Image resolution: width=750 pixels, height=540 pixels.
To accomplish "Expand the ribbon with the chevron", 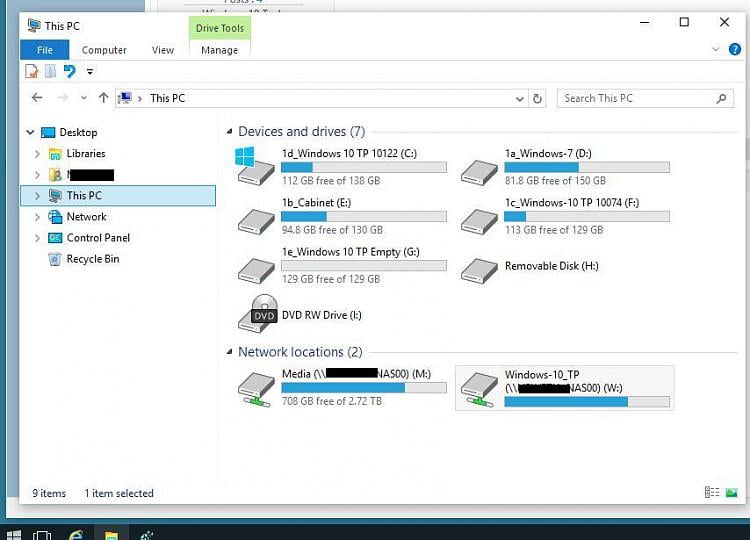I will coord(716,49).
